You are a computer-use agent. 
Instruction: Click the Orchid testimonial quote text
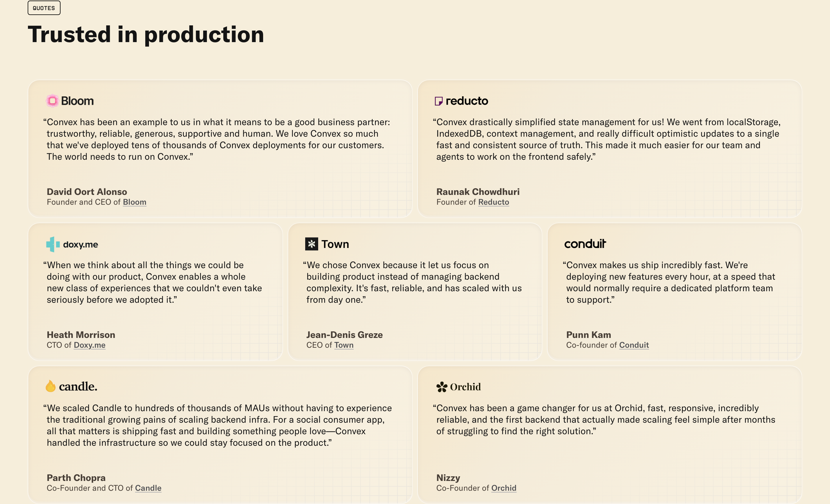coord(604,420)
